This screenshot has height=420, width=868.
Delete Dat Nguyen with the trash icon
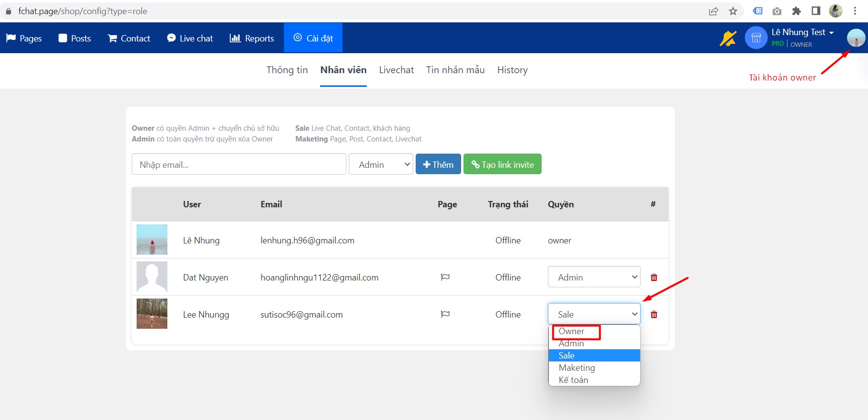coord(654,278)
